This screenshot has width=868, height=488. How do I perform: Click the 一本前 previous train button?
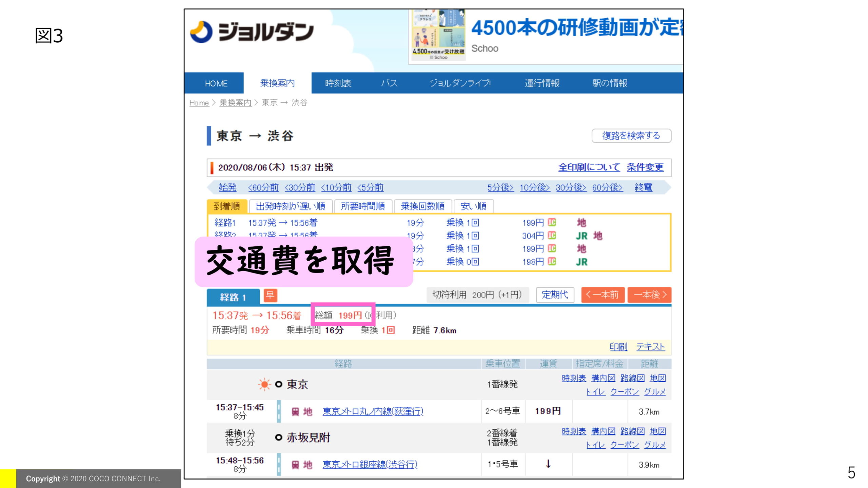(603, 295)
